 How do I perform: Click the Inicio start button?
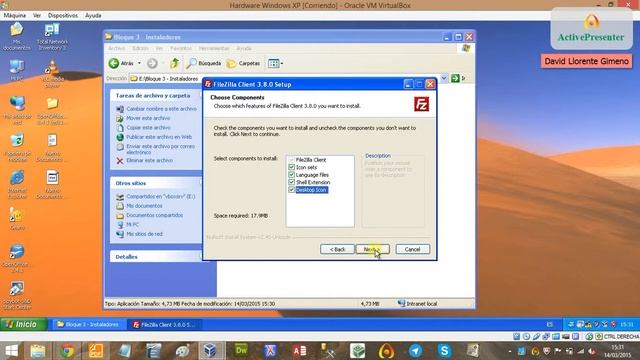tap(23, 324)
